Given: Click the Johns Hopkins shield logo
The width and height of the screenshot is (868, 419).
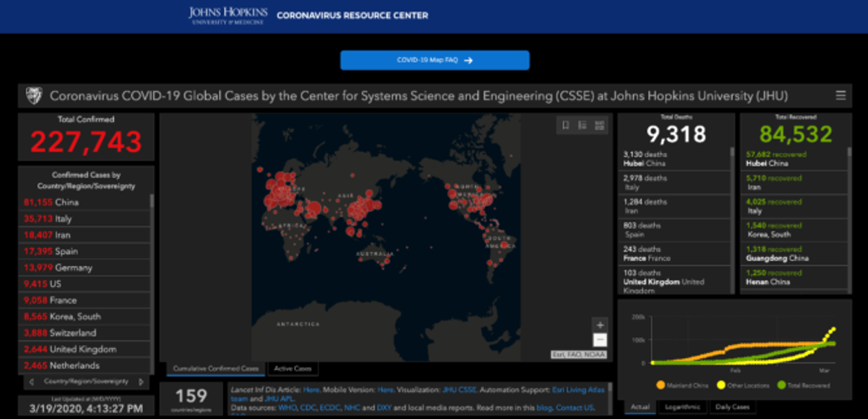Looking at the screenshot, I should coord(34,96).
